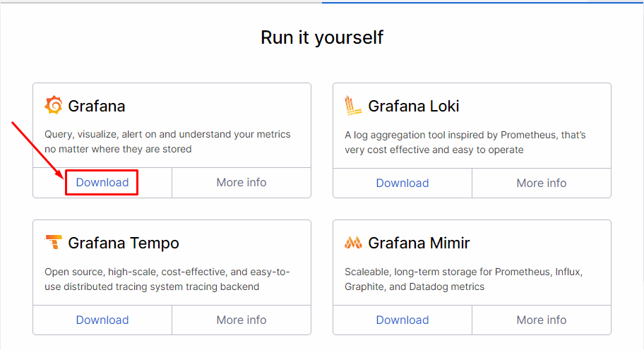The image size is (644, 350).
Task: Download Grafana Mimir
Action: pos(402,320)
